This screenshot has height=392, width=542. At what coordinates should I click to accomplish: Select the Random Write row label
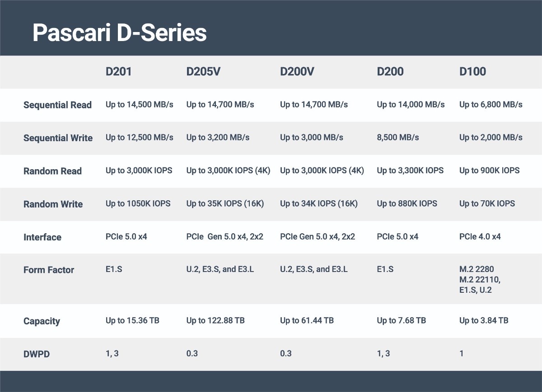click(53, 204)
